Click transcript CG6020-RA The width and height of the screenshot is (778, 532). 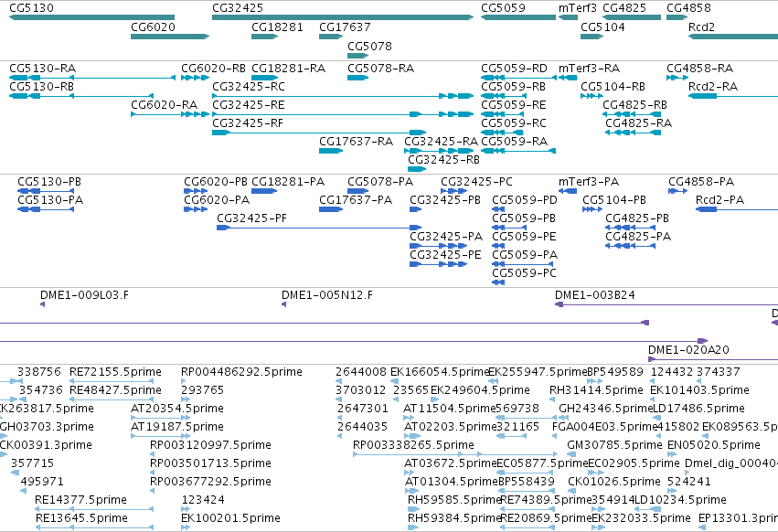click(x=170, y=114)
